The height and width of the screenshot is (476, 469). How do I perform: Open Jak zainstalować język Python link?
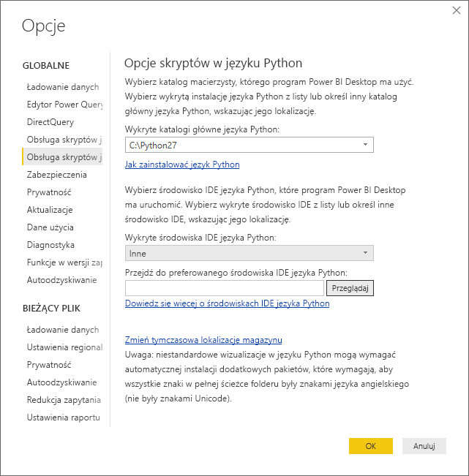coord(182,165)
